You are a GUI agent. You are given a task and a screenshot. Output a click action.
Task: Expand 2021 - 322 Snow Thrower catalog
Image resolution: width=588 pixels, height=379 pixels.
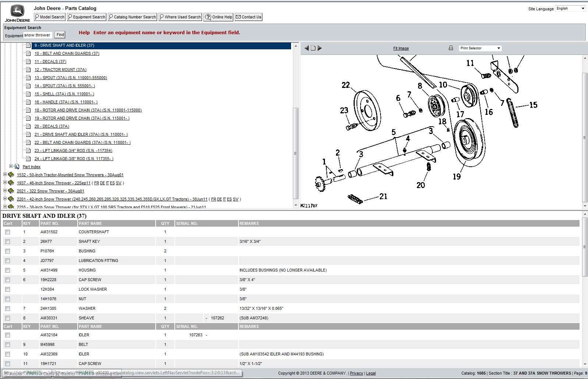(x=5, y=191)
